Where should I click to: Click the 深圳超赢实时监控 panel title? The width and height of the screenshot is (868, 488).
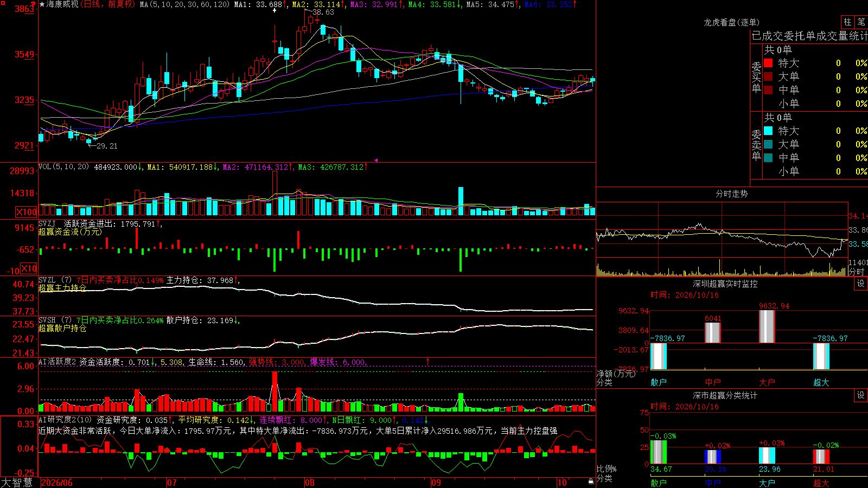[x=725, y=284]
